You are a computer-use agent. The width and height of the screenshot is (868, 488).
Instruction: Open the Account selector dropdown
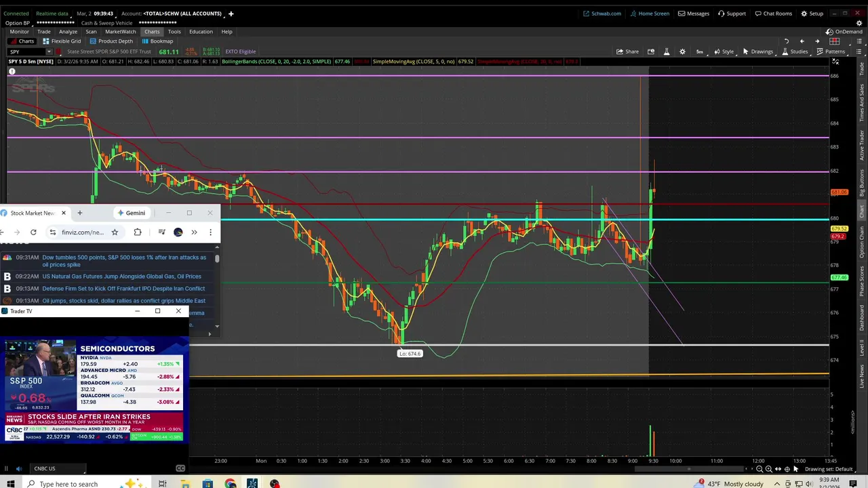point(182,14)
